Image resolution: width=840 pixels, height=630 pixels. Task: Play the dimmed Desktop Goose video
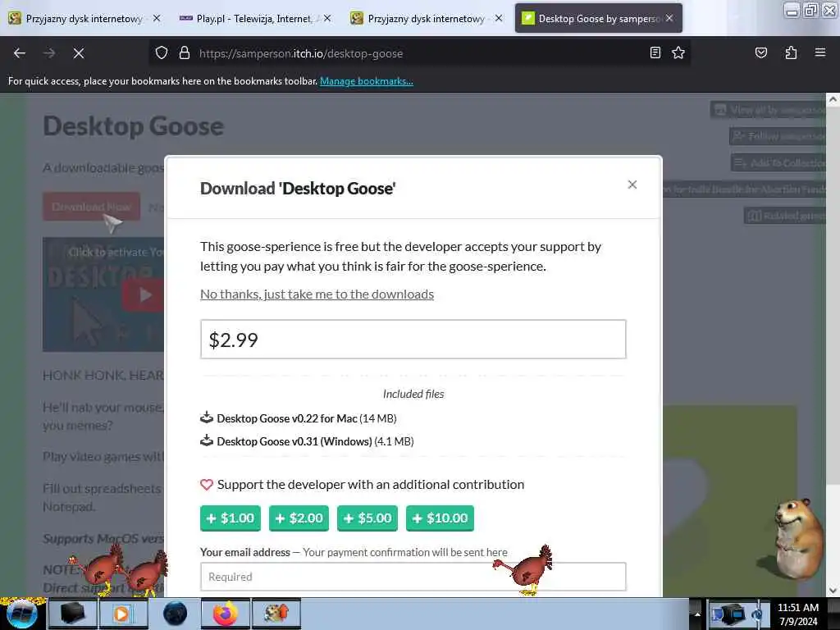143,294
